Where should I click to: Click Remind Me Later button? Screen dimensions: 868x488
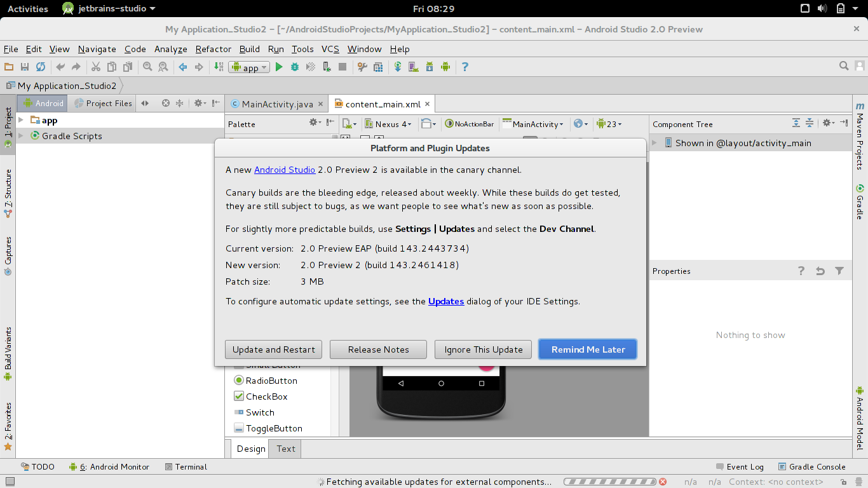point(588,349)
